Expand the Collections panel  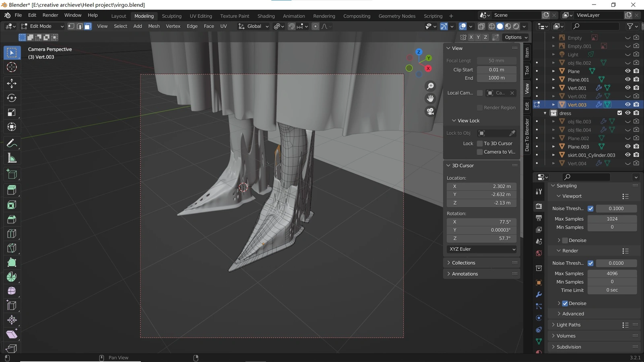(x=463, y=263)
